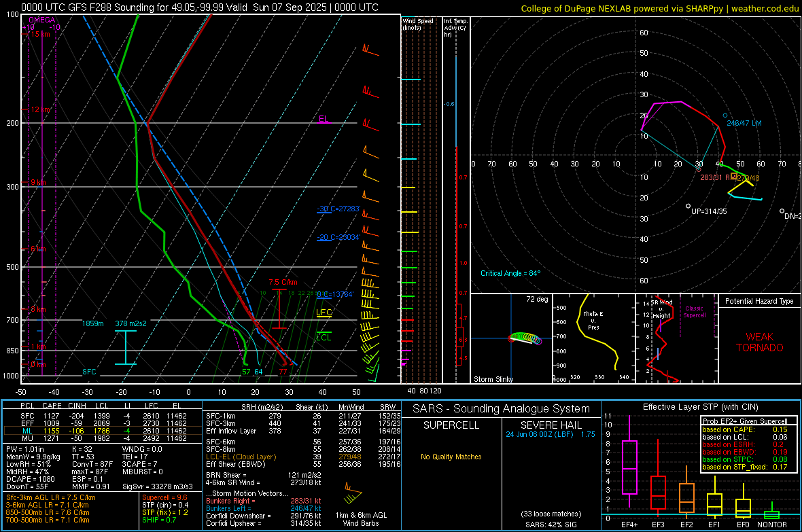Click the 'Wind Speed (knots)' panel header

(417, 24)
